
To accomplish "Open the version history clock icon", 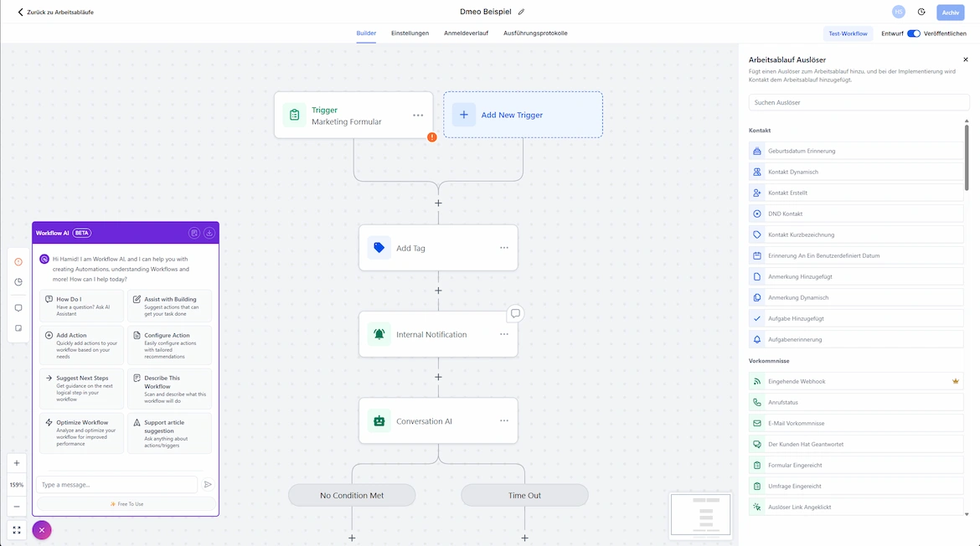I will point(921,12).
